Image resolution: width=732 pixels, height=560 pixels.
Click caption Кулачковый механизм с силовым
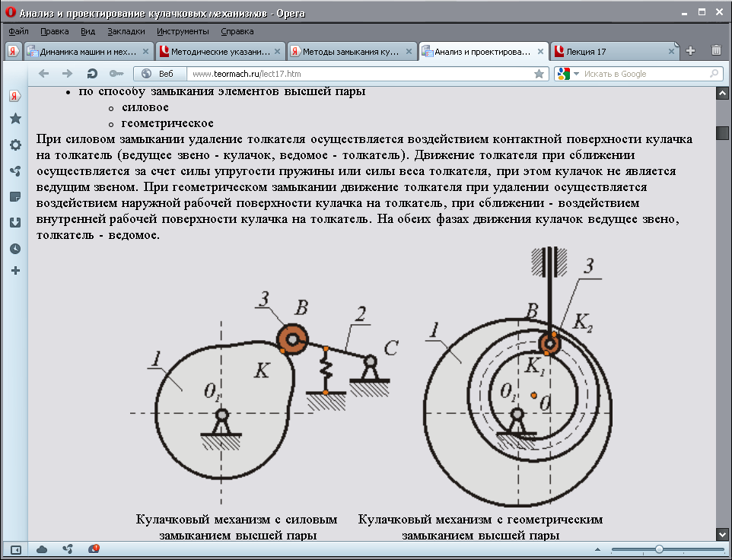[237, 520]
